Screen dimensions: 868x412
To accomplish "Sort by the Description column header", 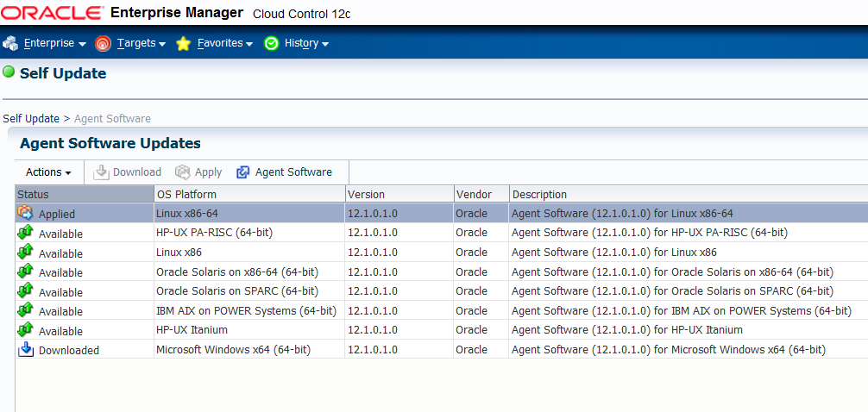I will tap(689, 194).
